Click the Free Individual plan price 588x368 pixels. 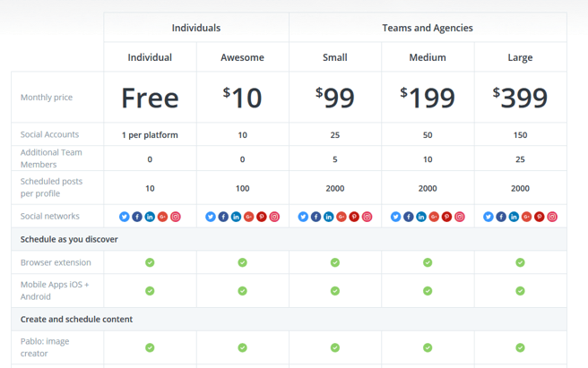[150, 98]
